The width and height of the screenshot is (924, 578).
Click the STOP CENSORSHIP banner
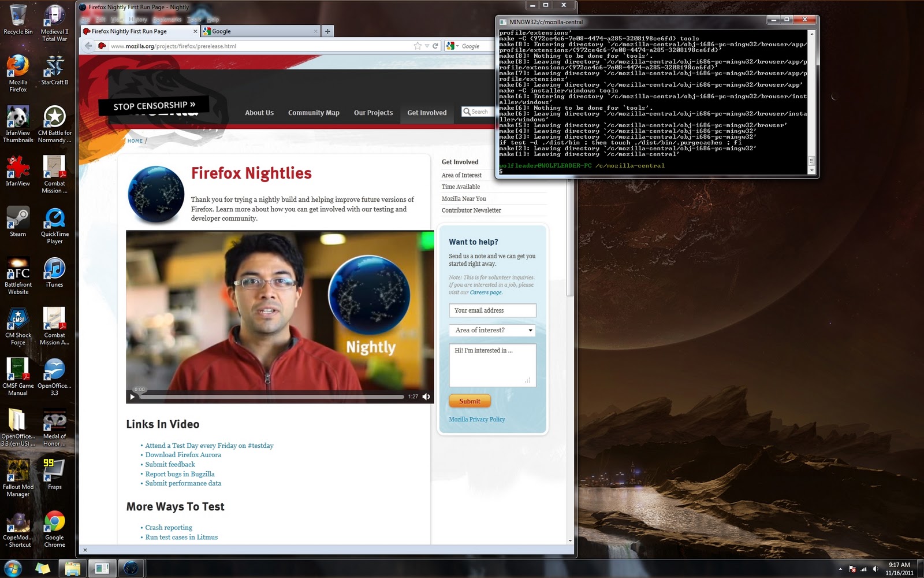154,106
